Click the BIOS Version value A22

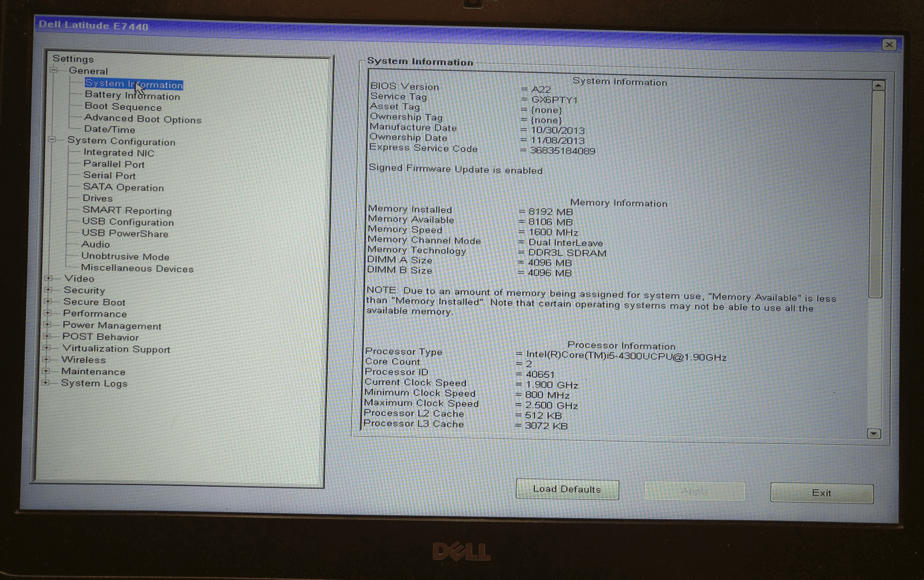point(541,89)
